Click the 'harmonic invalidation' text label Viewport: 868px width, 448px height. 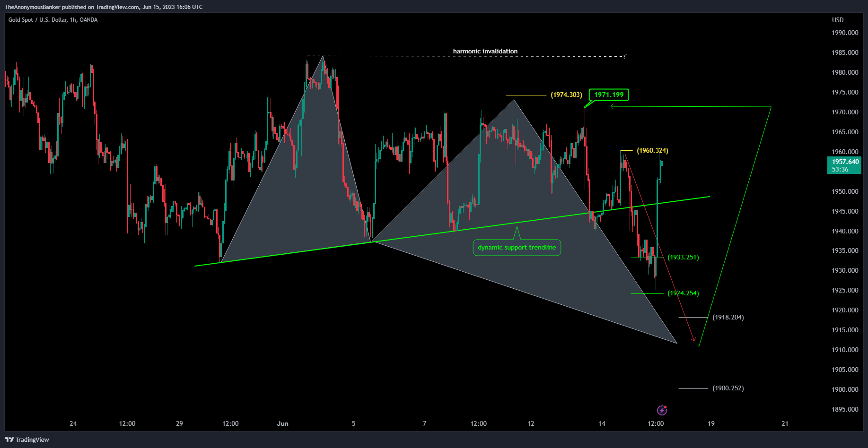tap(485, 51)
